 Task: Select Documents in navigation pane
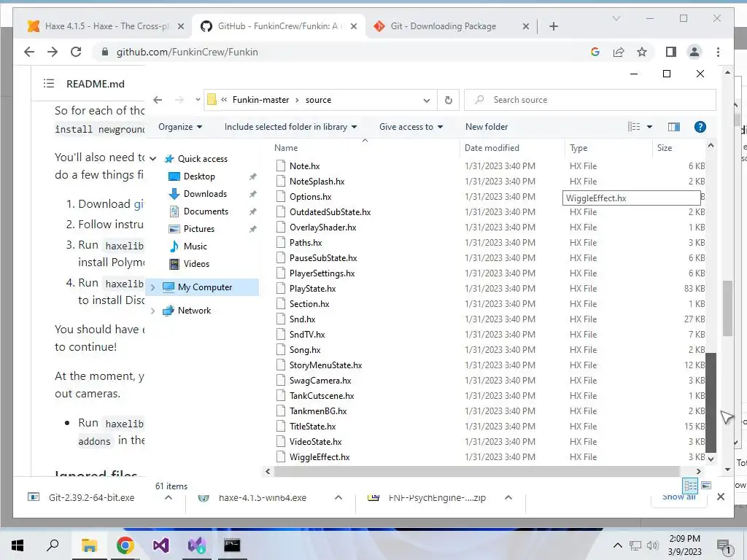[x=206, y=211]
